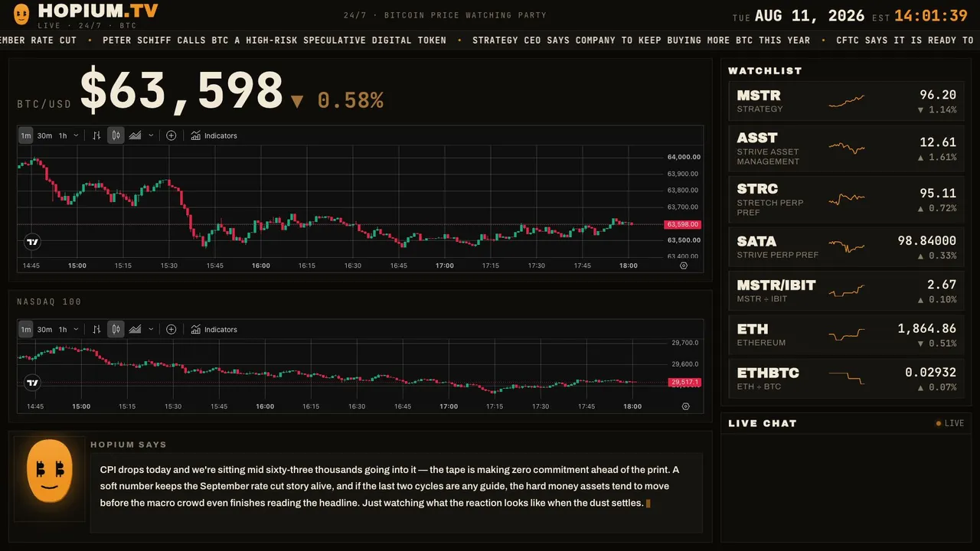
Task: Switch BTC/USD chart to 1h interval
Action: click(63, 135)
